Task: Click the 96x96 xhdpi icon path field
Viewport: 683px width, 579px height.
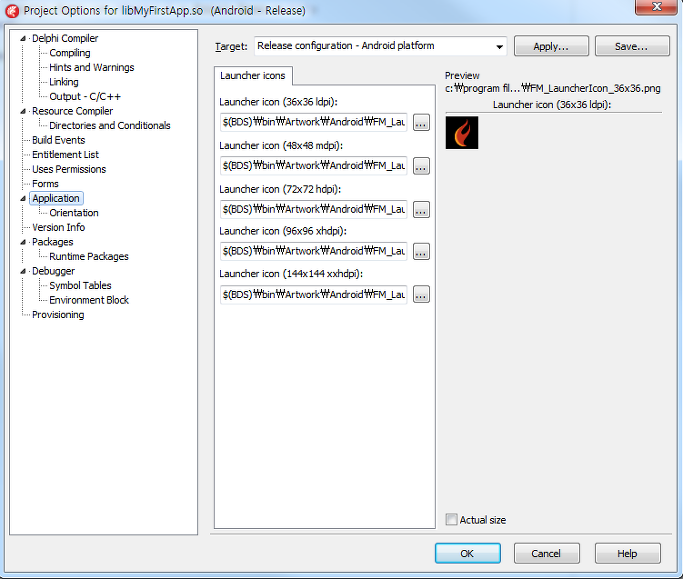Action: [314, 251]
